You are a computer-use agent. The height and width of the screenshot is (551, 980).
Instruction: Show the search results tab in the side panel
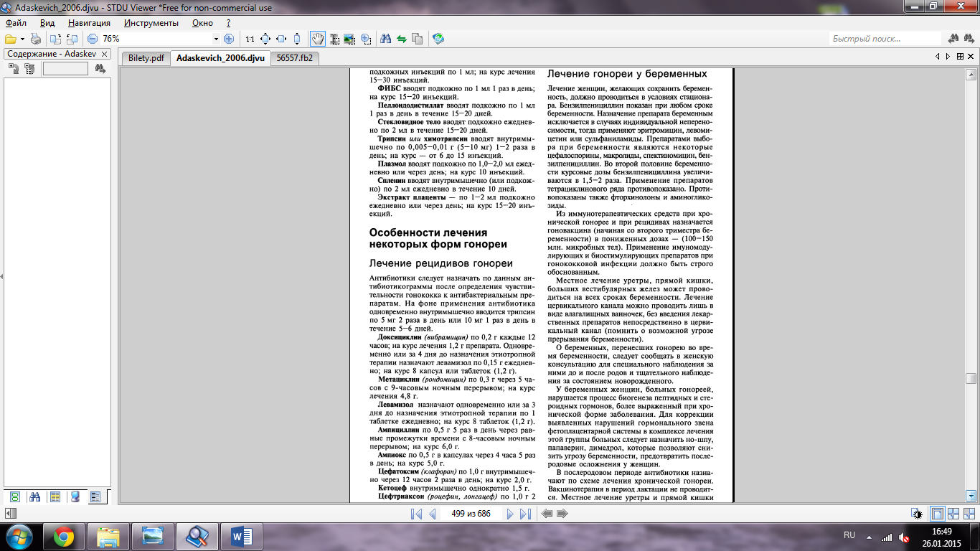click(35, 496)
